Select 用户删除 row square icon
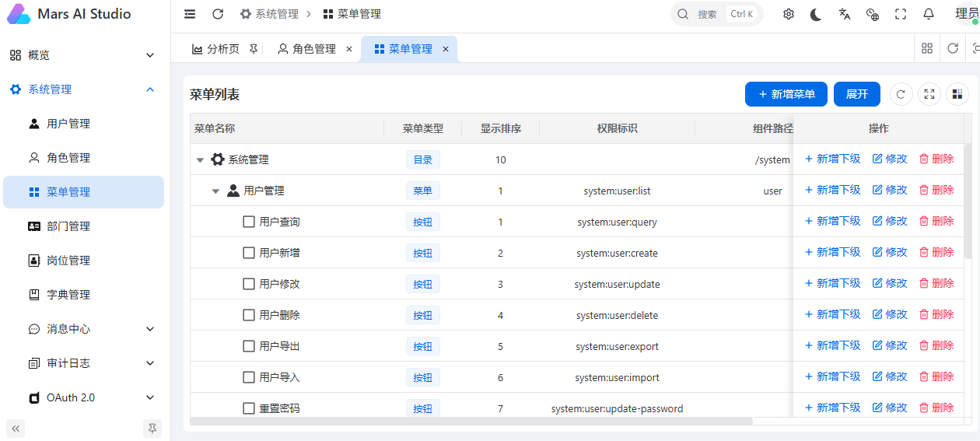 [249, 315]
